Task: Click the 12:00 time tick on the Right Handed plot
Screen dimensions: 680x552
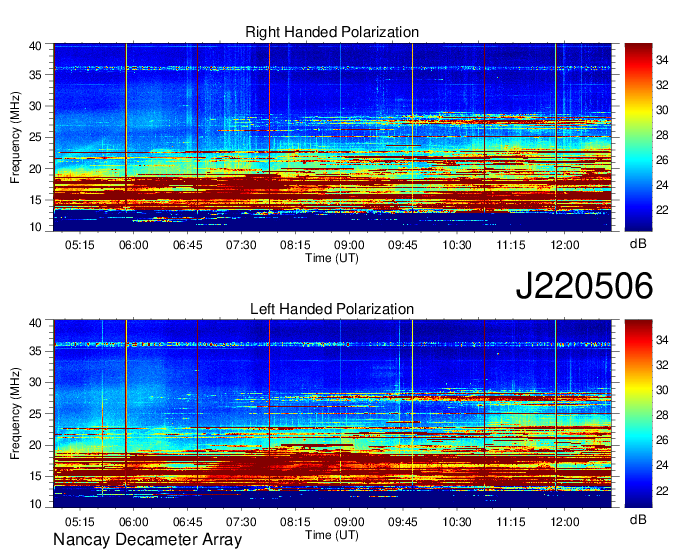Action: point(565,245)
